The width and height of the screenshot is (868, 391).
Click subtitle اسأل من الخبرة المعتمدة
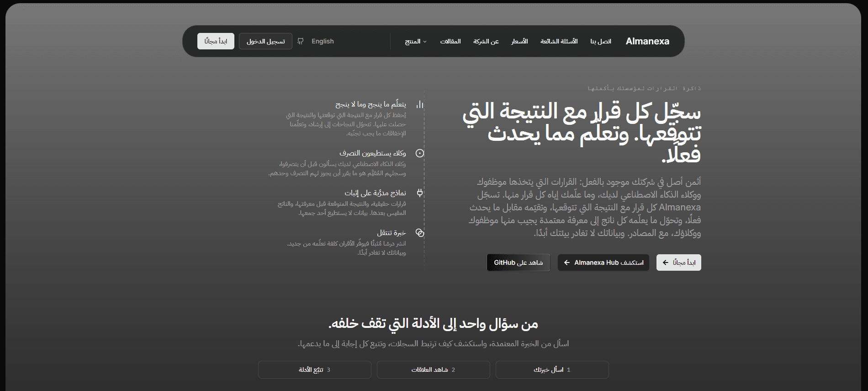click(x=433, y=343)
